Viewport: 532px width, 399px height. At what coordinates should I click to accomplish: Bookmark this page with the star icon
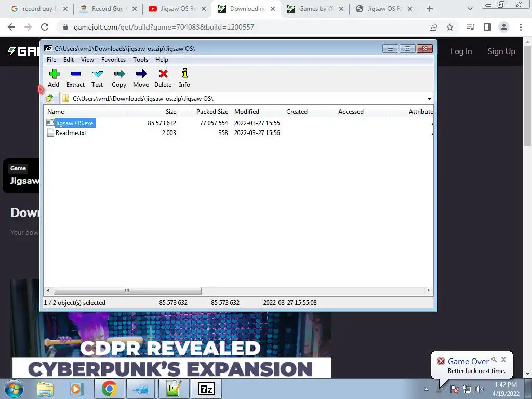(x=450, y=27)
